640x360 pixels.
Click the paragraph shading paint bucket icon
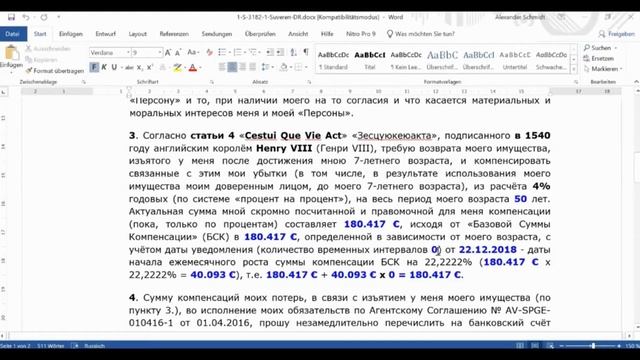pyautogui.click(x=284, y=67)
